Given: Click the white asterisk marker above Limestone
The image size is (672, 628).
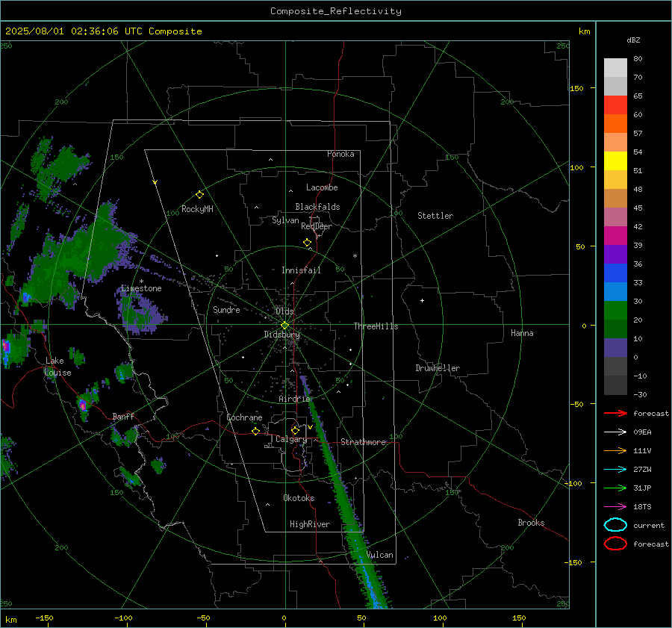Looking at the screenshot, I should pyautogui.click(x=141, y=282).
